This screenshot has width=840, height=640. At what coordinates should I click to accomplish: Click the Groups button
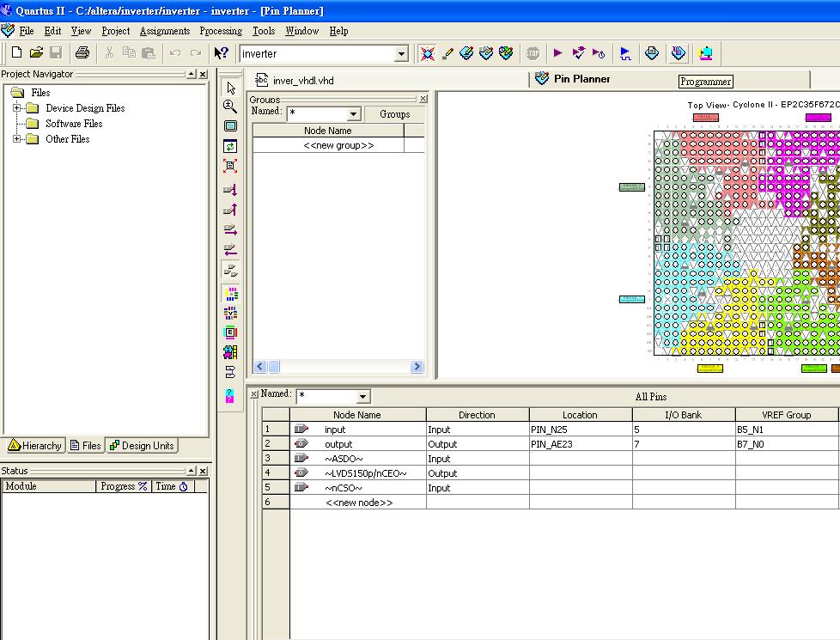coord(394,114)
